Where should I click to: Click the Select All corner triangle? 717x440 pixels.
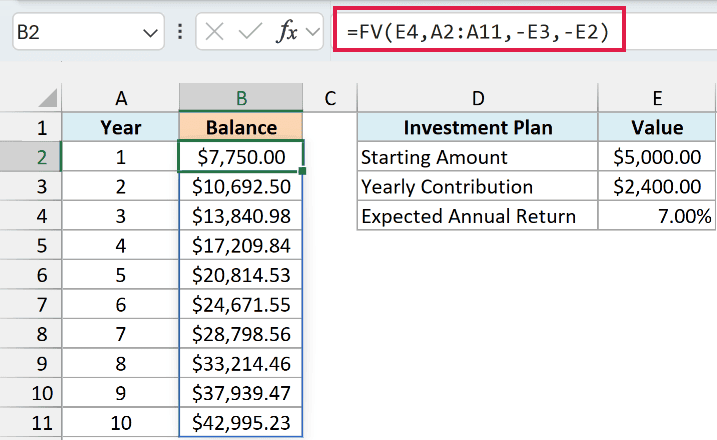click(48, 97)
